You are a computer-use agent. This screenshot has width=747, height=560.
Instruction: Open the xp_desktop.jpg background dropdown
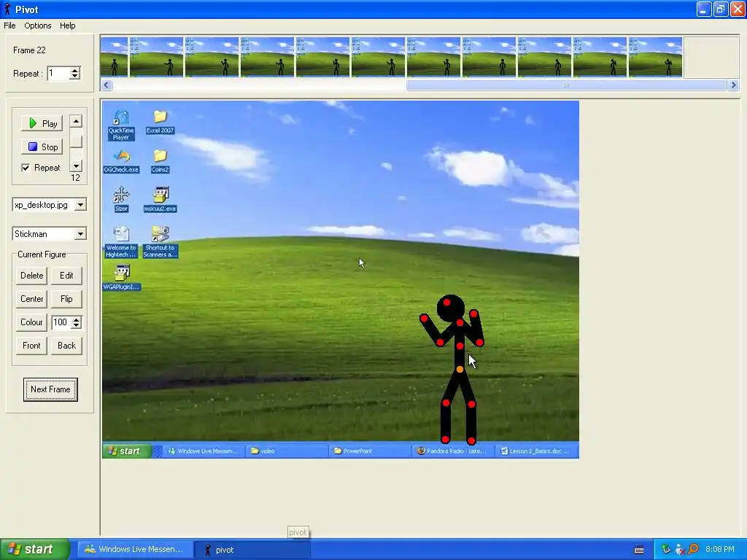click(x=80, y=205)
